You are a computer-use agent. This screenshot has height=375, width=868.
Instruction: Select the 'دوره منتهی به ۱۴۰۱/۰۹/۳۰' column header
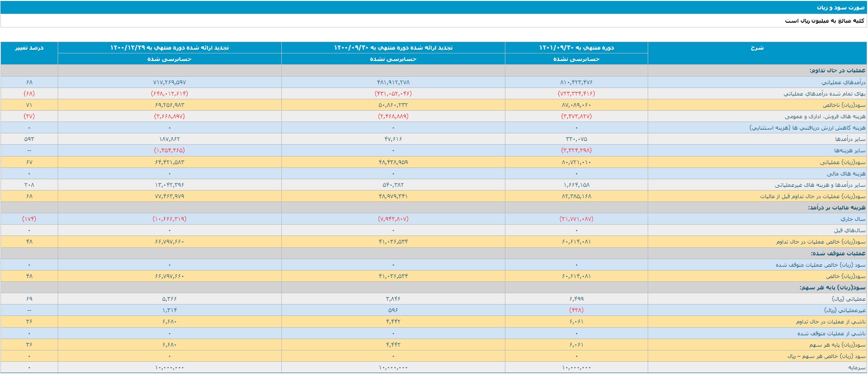[x=576, y=48]
